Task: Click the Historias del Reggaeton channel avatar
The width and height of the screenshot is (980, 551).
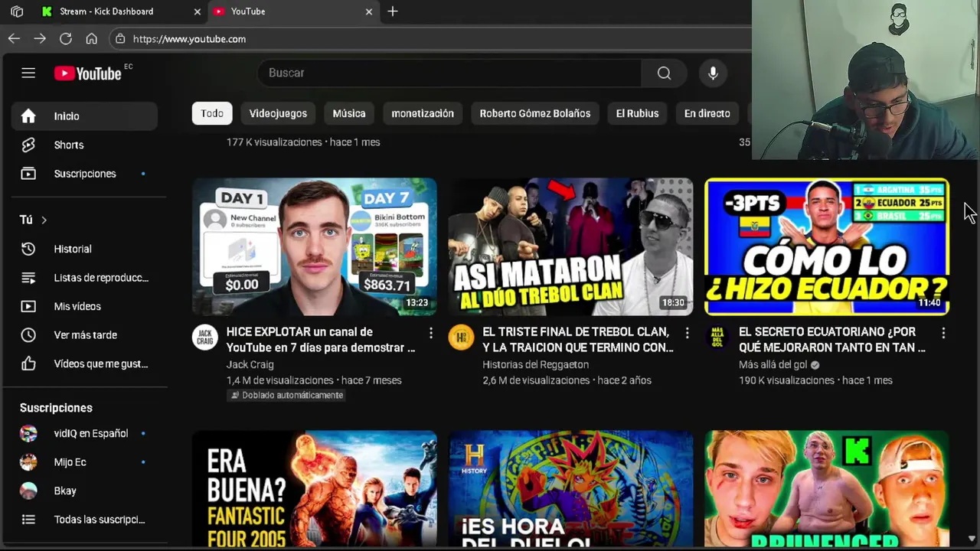Action: click(x=461, y=337)
